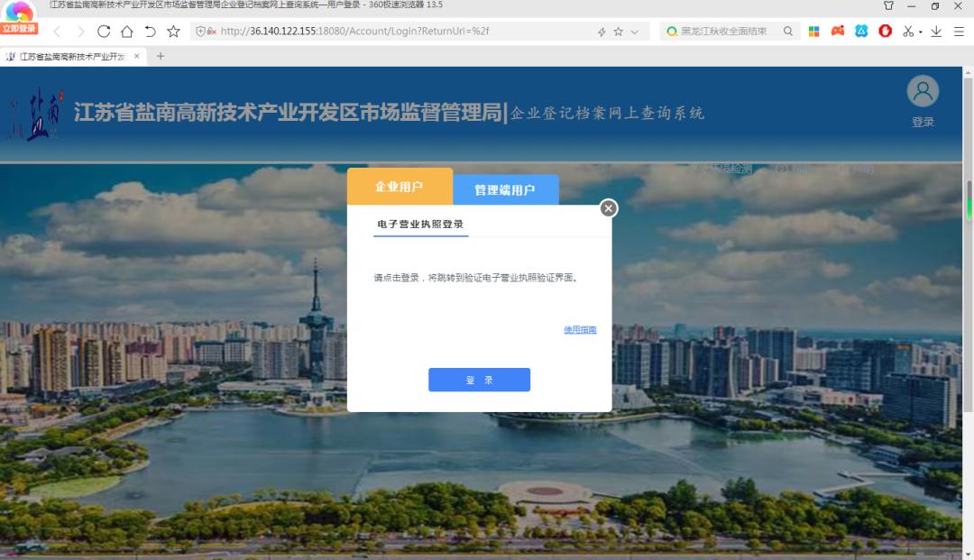
Task: Open a new tab with plus button
Action: click(x=161, y=56)
